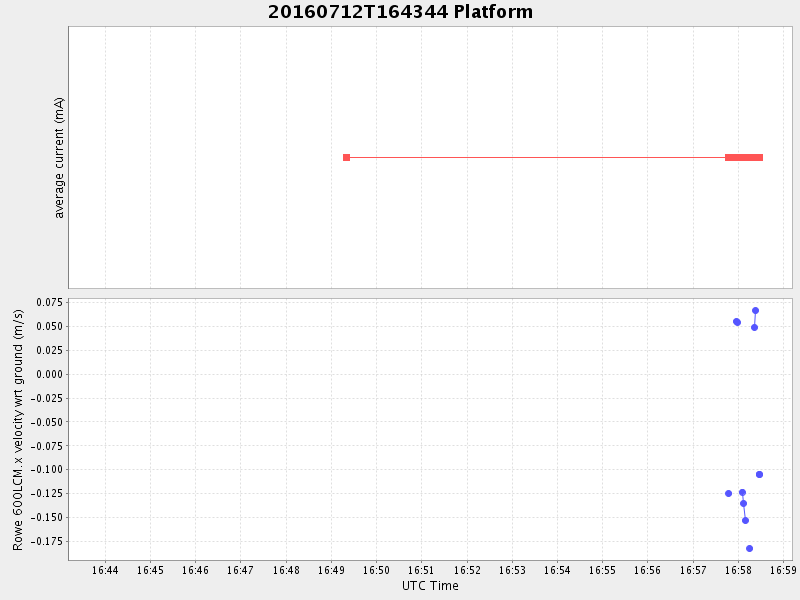Screen dimensions: 800x600
Task: Click the 0.000 tick label on velocity axis
Action: (x=47, y=374)
